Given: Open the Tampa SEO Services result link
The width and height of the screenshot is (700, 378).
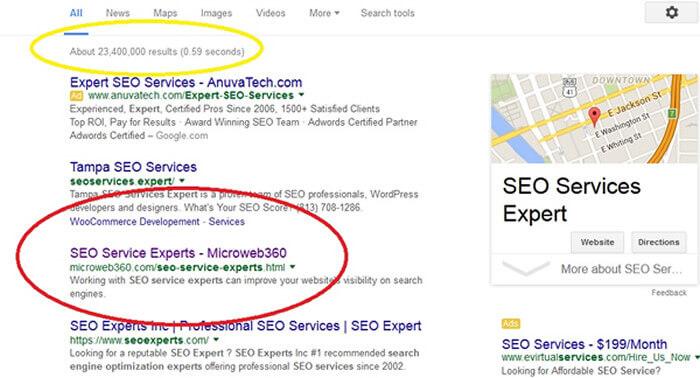Looking at the screenshot, I should (x=133, y=167).
